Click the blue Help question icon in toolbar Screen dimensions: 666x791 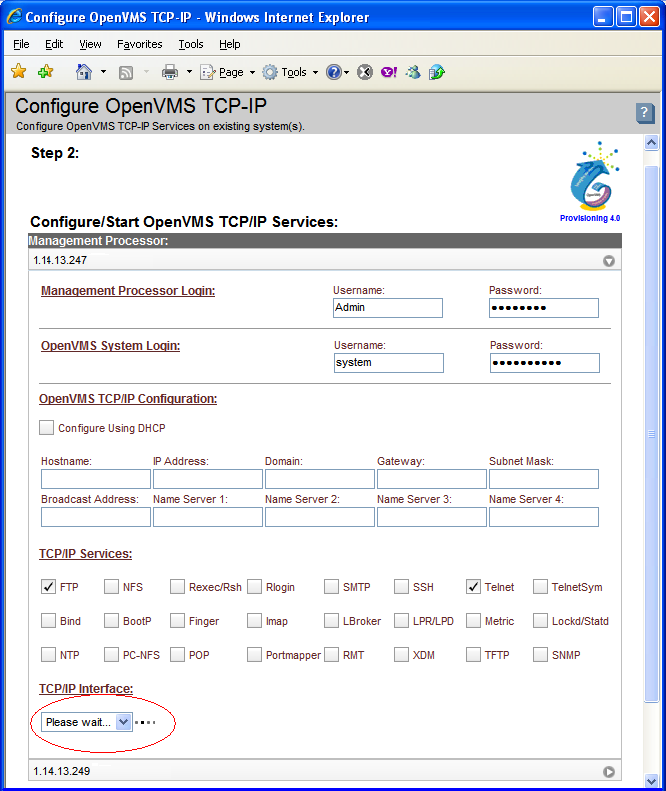334,72
